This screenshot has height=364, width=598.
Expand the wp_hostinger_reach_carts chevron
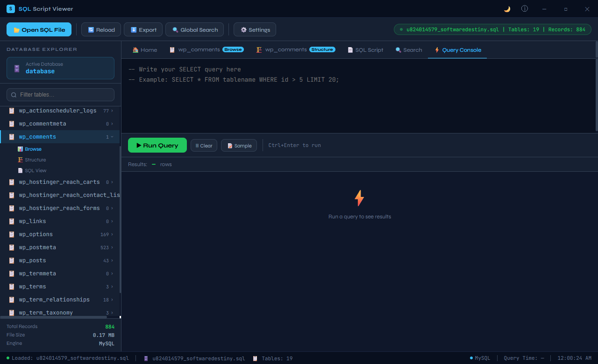click(112, 182)
